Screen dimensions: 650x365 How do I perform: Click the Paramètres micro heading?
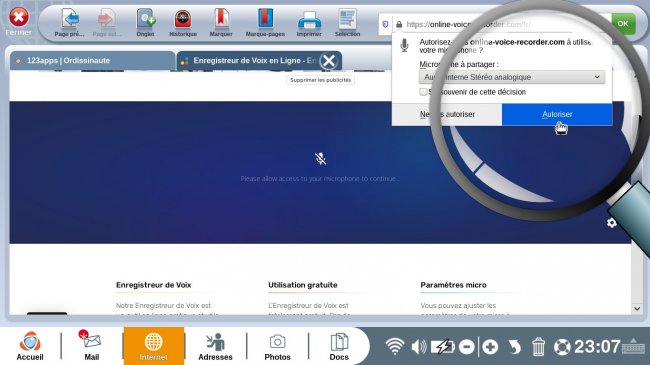pos(453,285)
